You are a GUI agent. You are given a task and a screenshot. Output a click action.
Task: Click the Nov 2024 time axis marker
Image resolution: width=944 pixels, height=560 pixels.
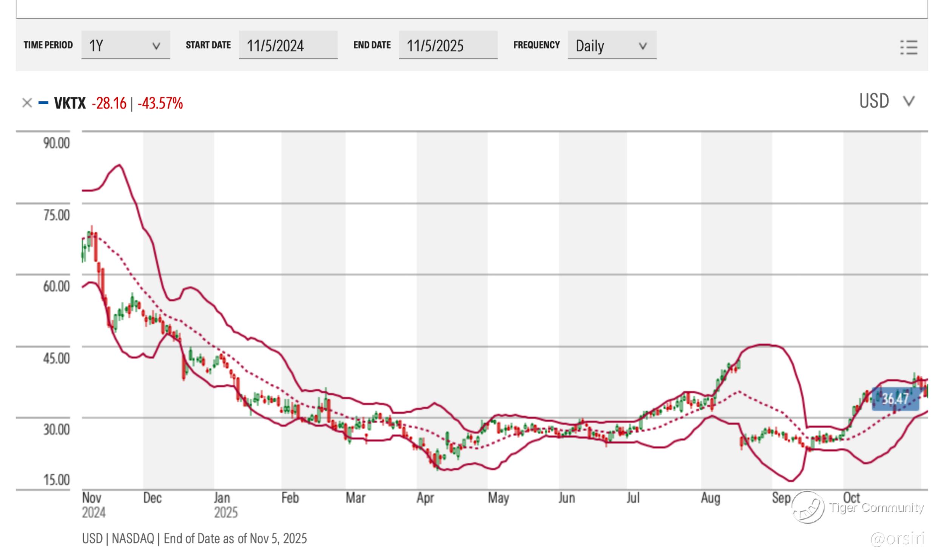click(x=93, y=505)
